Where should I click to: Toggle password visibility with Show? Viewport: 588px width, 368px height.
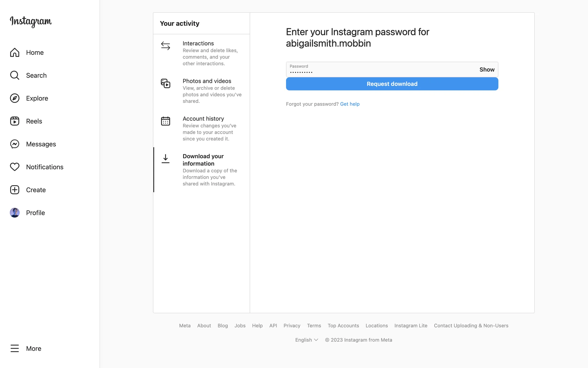click(x=487, y=70)
